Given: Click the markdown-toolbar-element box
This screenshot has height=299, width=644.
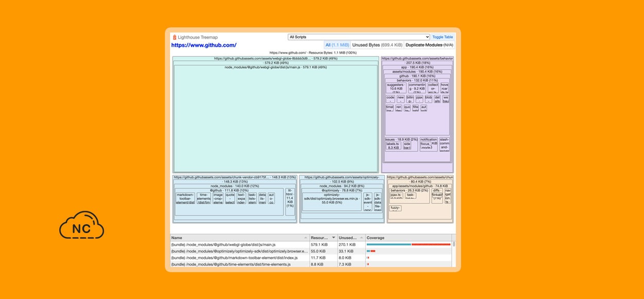Looking at the screenshot, I should [x=185, y=198].
